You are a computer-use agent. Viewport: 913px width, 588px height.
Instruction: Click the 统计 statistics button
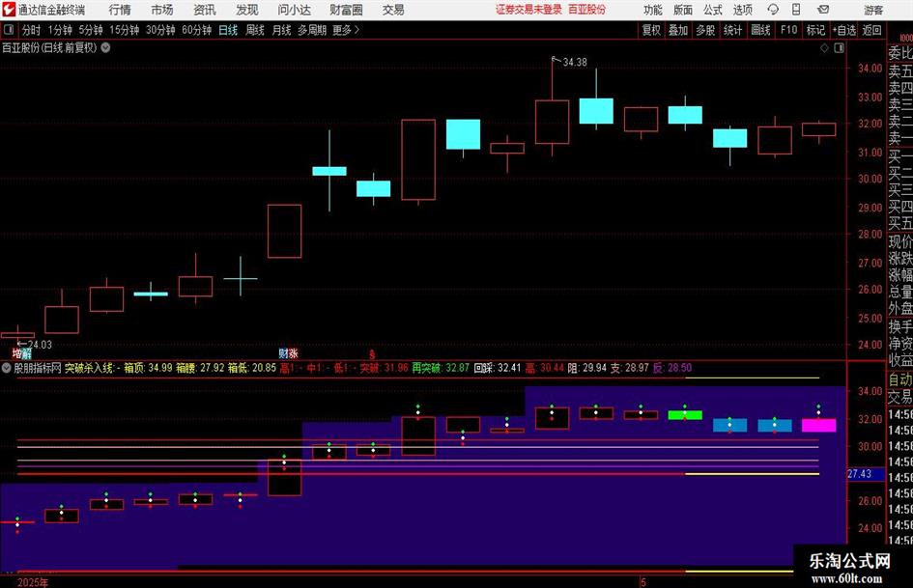click(732, 30)
